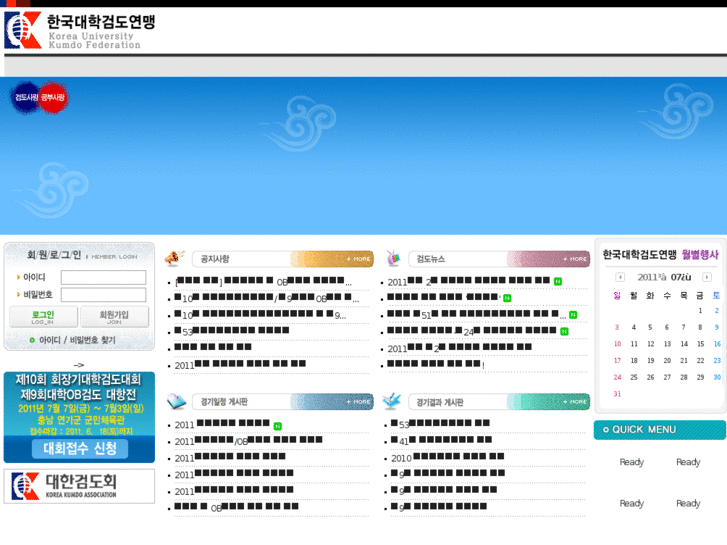Select day 7 in the calendar
The height and width of the screenshot is (545, 727).
(683, 327)
